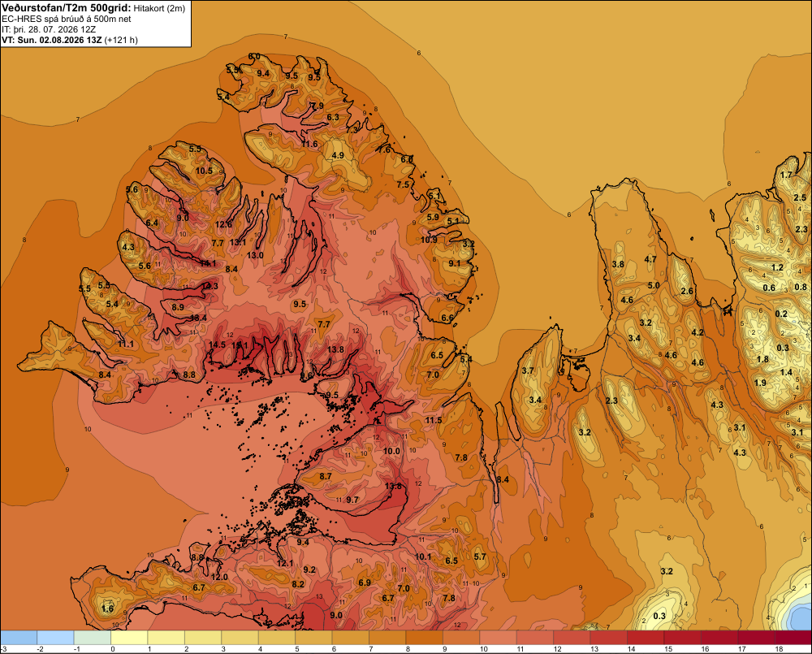812x654 pixels.
Task: Click the legend swatch between -3 and -2
Action: tap(19, 638)
